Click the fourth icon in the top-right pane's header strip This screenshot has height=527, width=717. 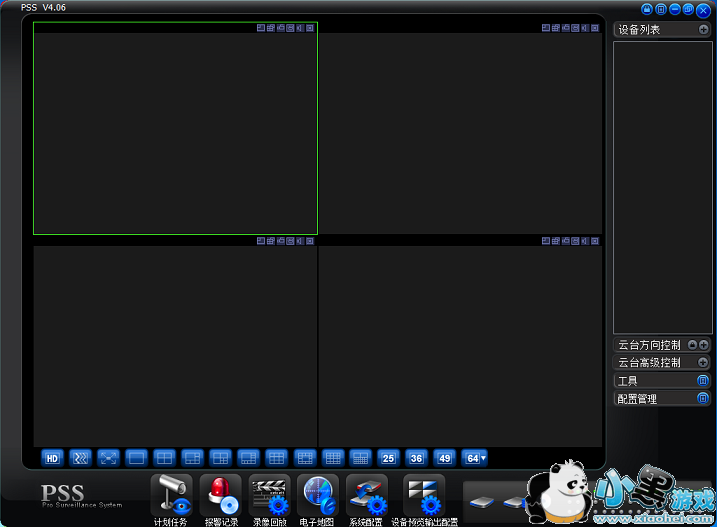pos(575,28)
